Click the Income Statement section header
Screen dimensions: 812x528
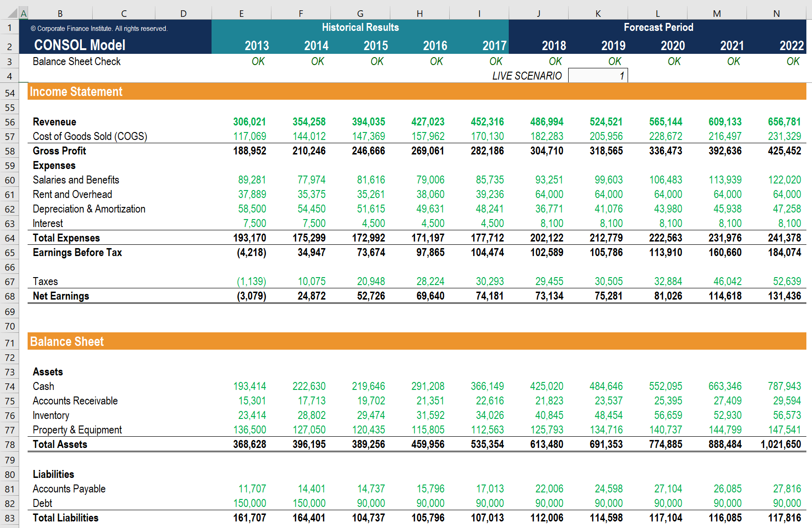76,91
